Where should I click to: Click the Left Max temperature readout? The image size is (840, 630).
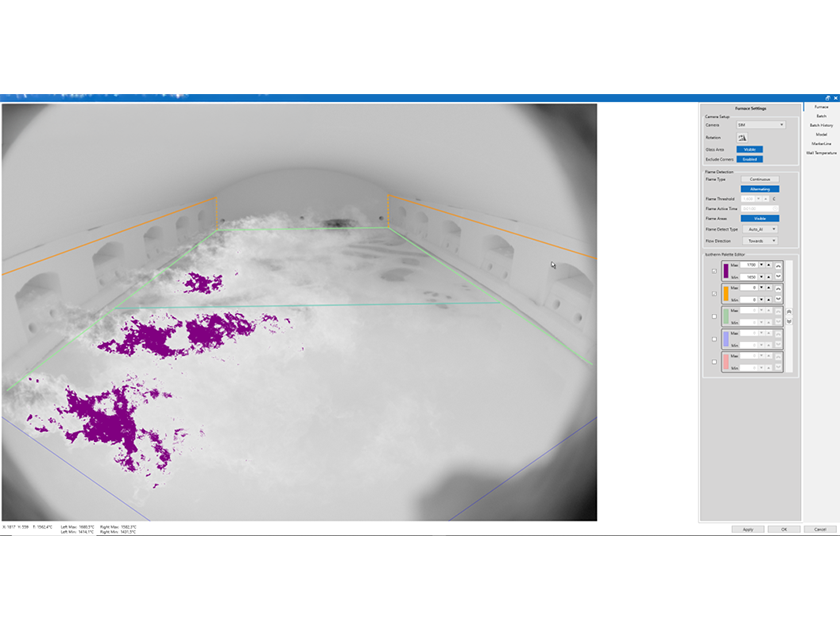pyautogui.click(x=77, y=527)
